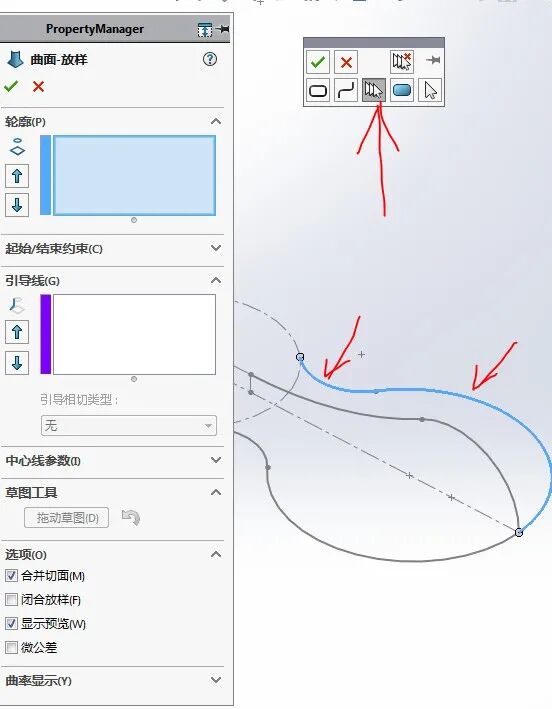Toggle the 合并切面 checkbox
The width and height of the screenshot is (552, 709).
point(11,576)
